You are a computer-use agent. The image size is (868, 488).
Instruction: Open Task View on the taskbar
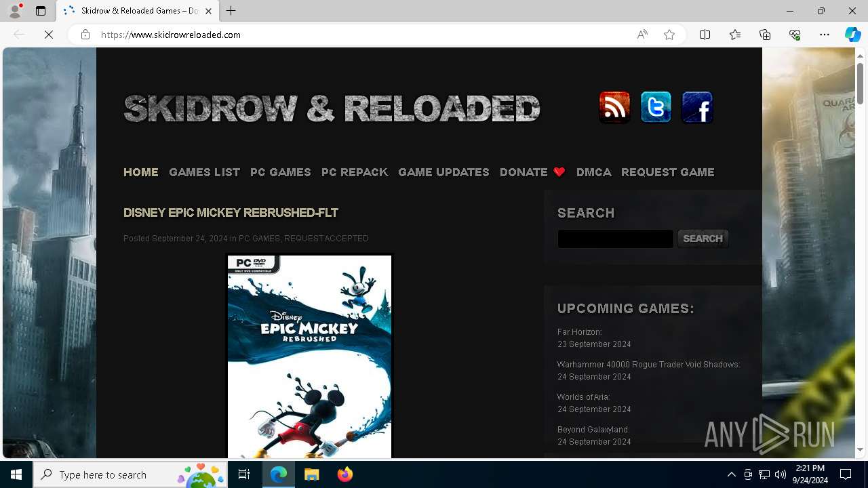click(244, 474)
